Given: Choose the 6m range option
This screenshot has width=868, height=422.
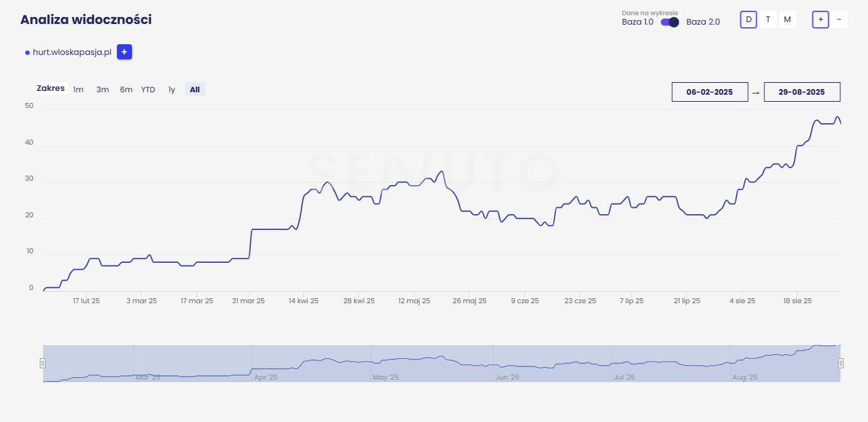Looking at the screenshot, I should click(x=126, y=90).
